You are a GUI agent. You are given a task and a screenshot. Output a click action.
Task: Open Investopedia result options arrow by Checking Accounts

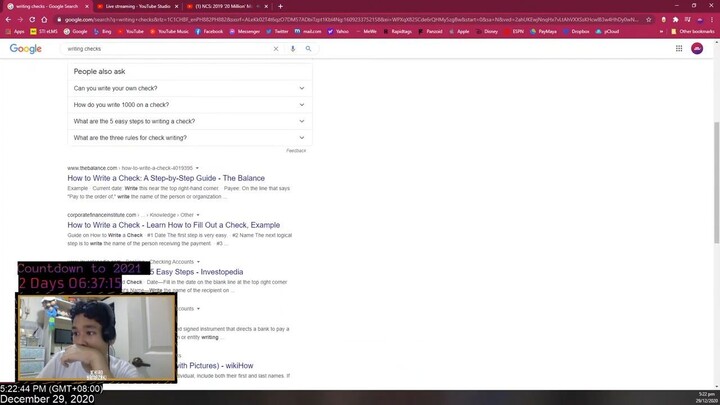[198, 262]
